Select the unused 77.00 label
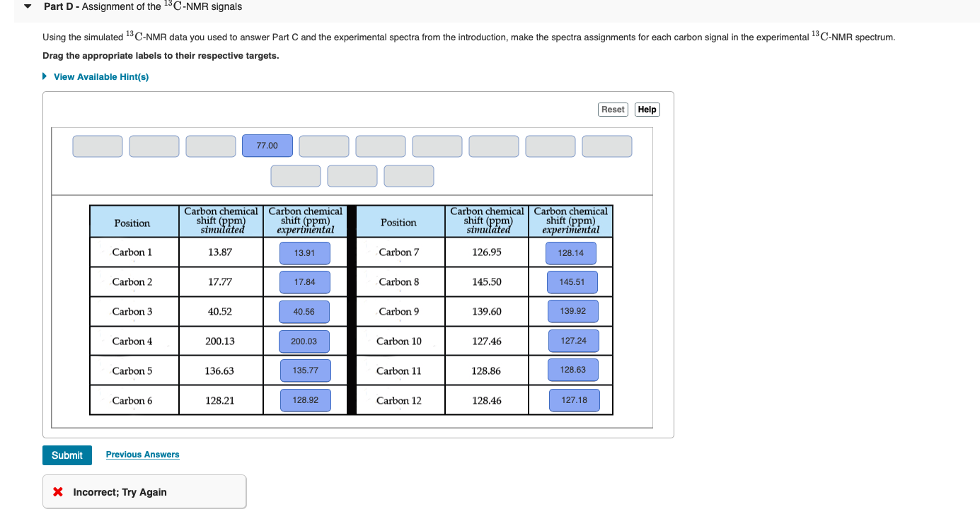This screenshot has width=980, height=514. point(267,146)
